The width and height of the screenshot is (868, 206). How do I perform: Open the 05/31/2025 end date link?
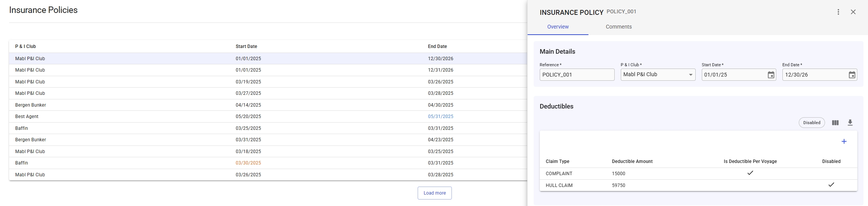point(440,117)
